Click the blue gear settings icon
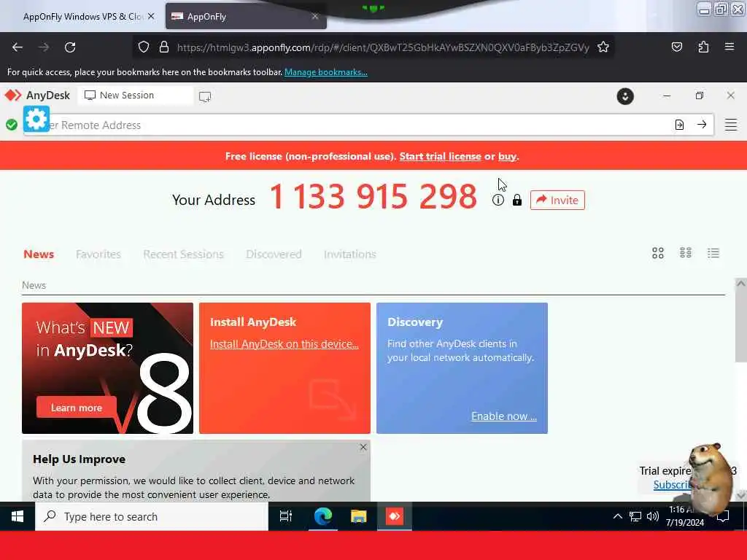The height and width of the screenshot is (560, 747). point(36,119)
